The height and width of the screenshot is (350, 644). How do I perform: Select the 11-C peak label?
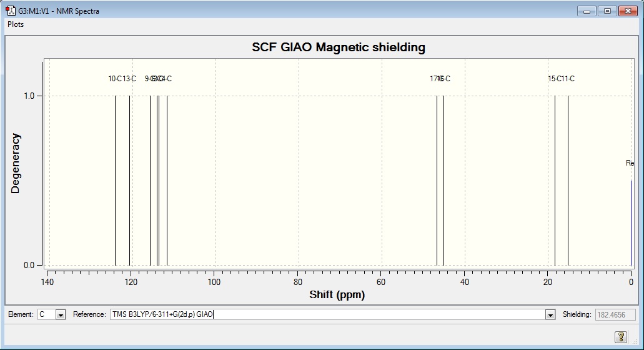pyautogui.click(x=568, y=79)
